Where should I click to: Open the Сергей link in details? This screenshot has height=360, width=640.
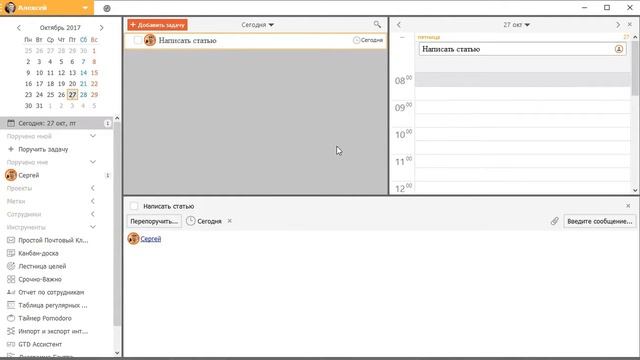[x=151, y=239]
